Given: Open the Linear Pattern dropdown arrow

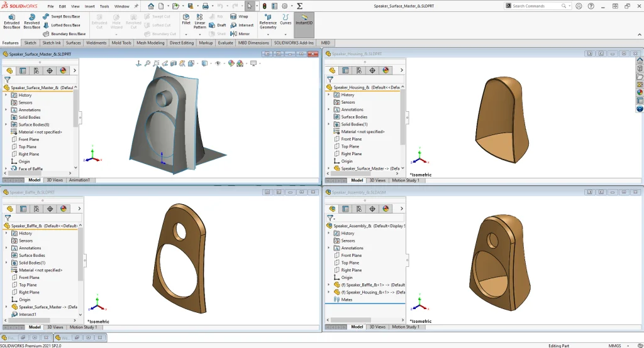Looking at the screenshot, I should 199,33.
